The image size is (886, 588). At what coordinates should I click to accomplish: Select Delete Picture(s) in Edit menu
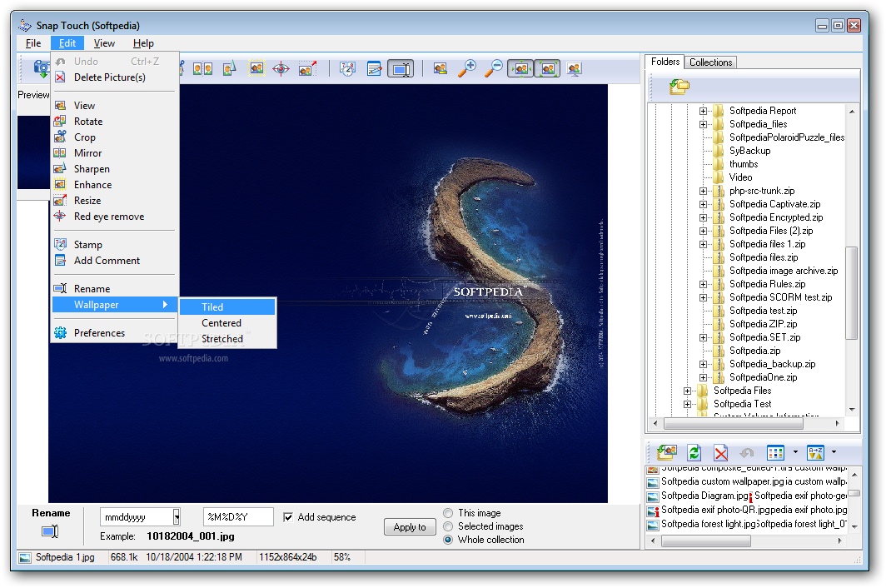(x=115, y=77)
